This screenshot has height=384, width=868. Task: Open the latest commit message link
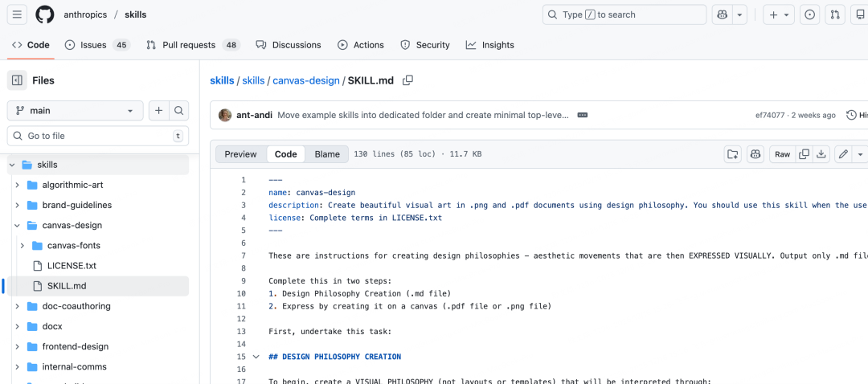424,115
